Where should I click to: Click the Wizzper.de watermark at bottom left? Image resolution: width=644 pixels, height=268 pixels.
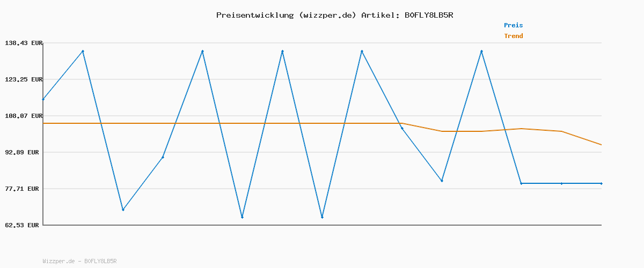79,261
